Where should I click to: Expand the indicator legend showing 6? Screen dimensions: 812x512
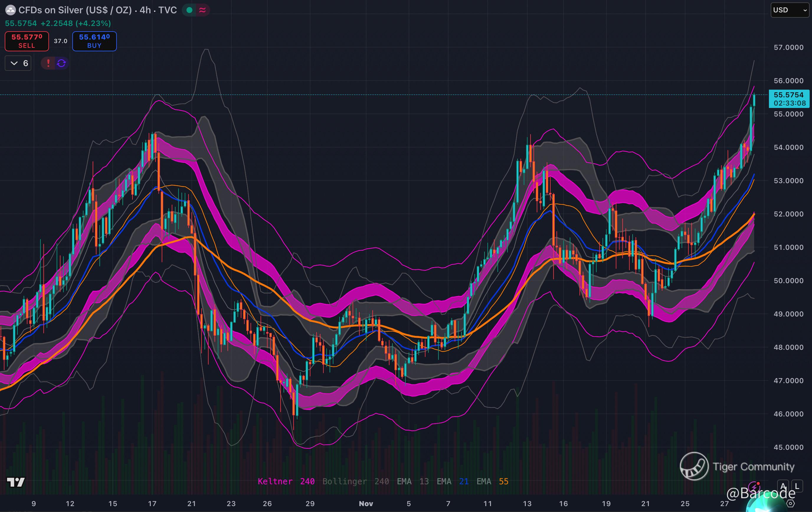(18, 63)
